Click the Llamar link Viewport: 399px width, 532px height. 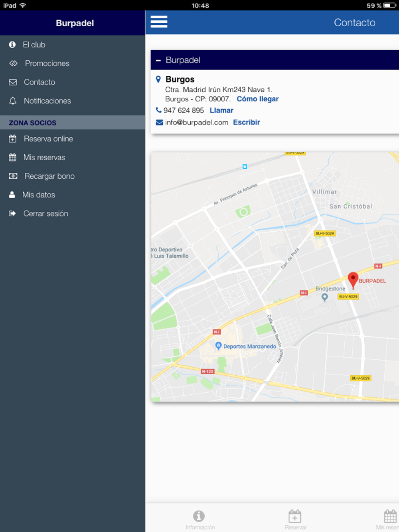(221, 110)
